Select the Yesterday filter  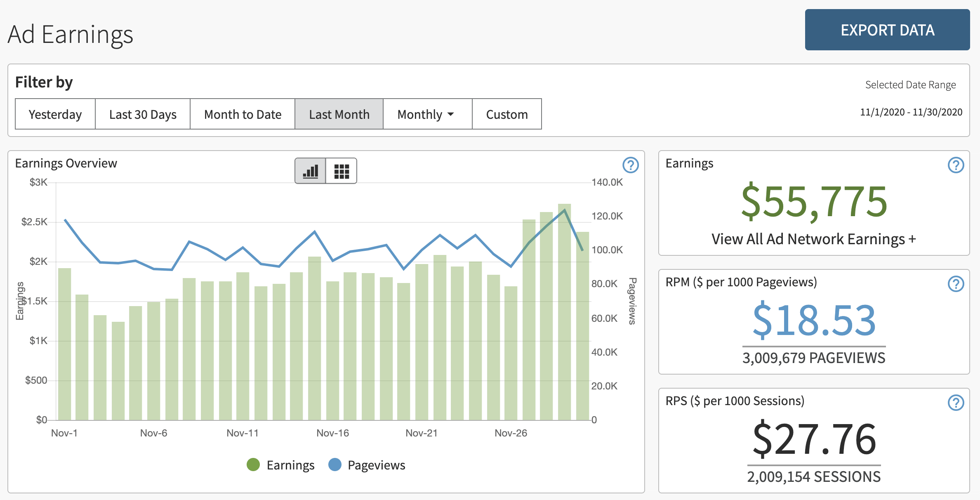click(x=55, y=114)
